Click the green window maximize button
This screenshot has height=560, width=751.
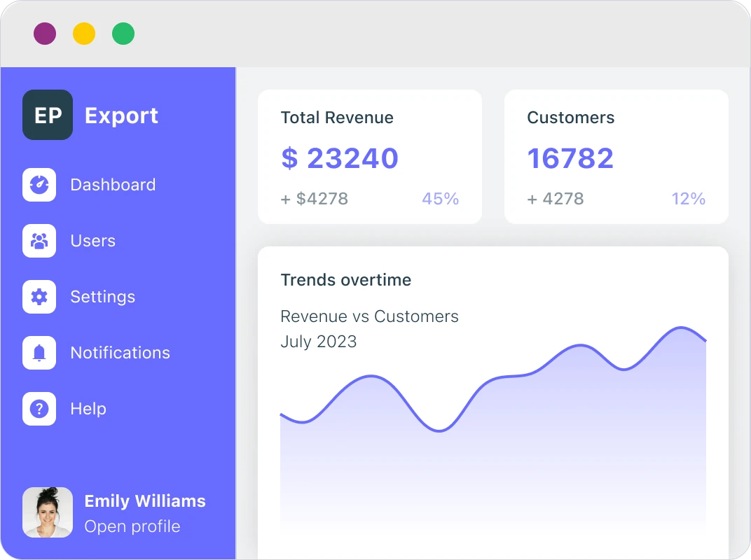click(x=123, y=34)
